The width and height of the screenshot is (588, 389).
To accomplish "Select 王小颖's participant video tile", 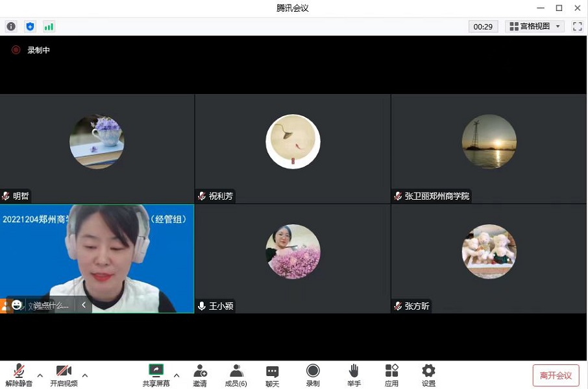I will [293, 259].
